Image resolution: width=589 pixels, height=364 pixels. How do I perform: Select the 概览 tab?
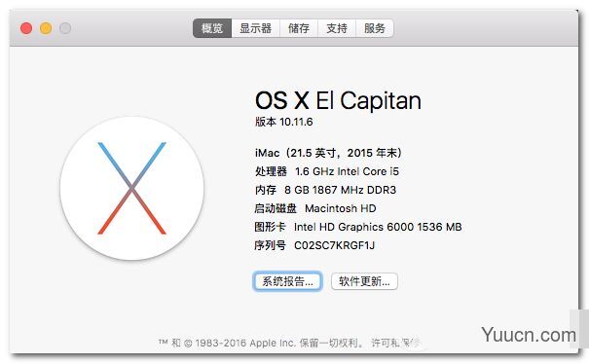tap(212, 28)
